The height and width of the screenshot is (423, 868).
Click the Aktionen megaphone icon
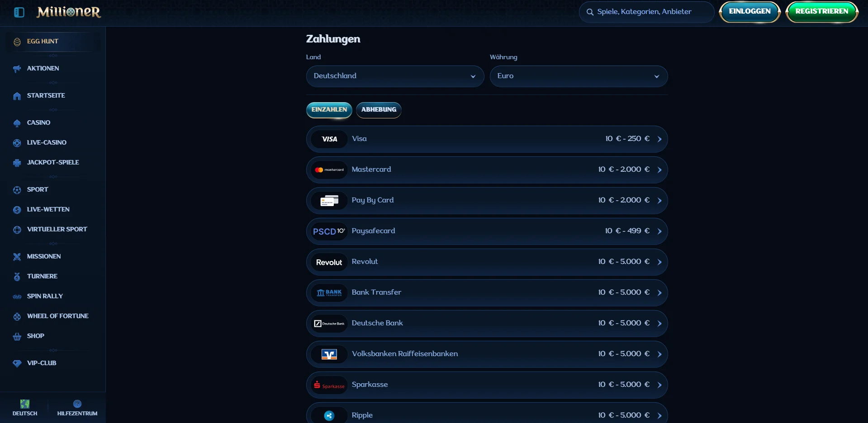[17, 69]
